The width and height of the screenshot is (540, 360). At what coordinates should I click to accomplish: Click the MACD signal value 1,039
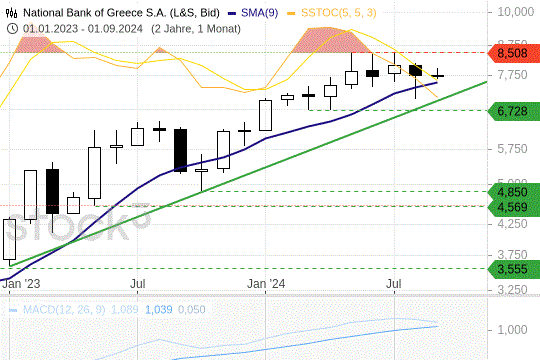(159, 310)
